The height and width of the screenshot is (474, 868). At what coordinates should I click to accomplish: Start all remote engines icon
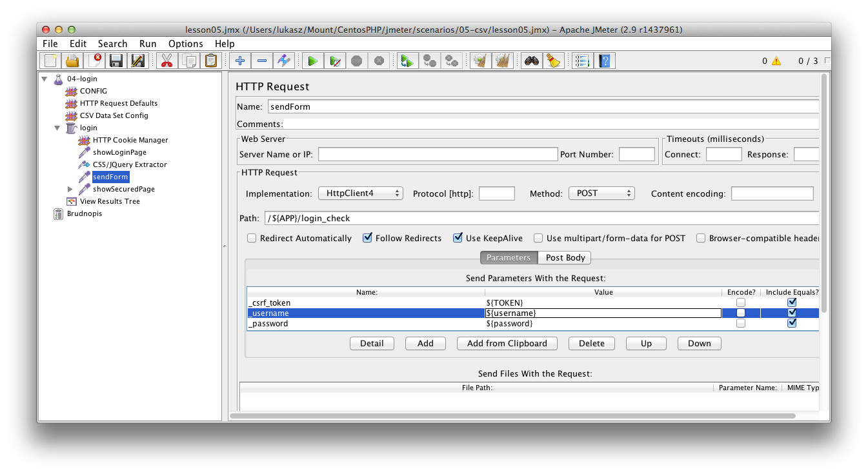(x=407, y=61)
